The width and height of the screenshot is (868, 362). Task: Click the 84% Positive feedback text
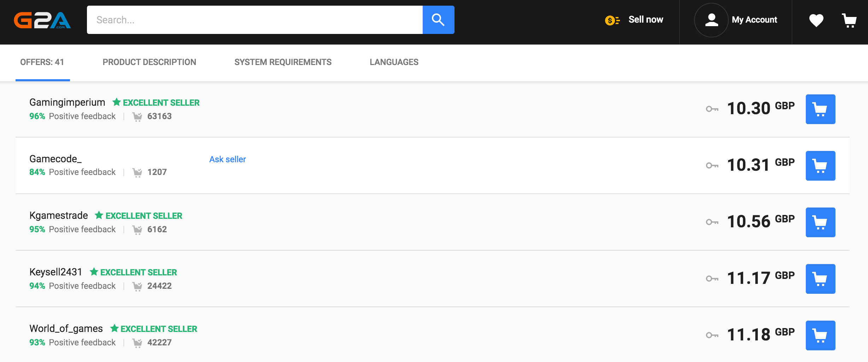coord(72,172)
